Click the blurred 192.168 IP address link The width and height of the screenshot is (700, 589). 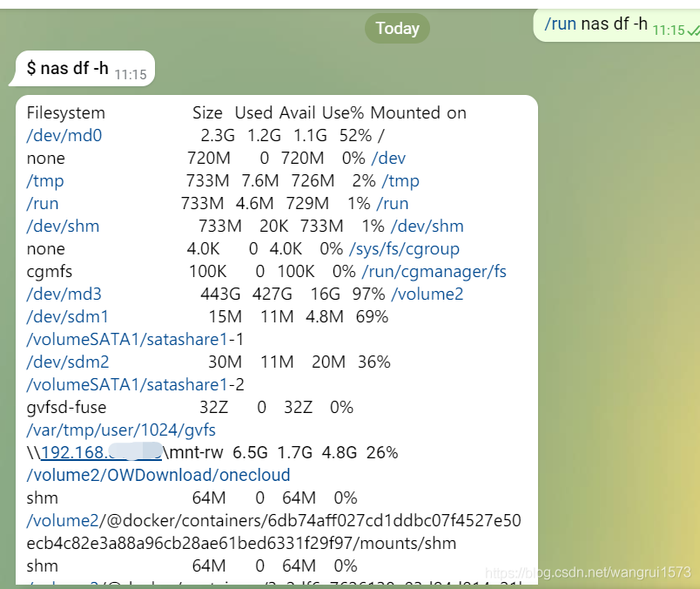point(101,453)
